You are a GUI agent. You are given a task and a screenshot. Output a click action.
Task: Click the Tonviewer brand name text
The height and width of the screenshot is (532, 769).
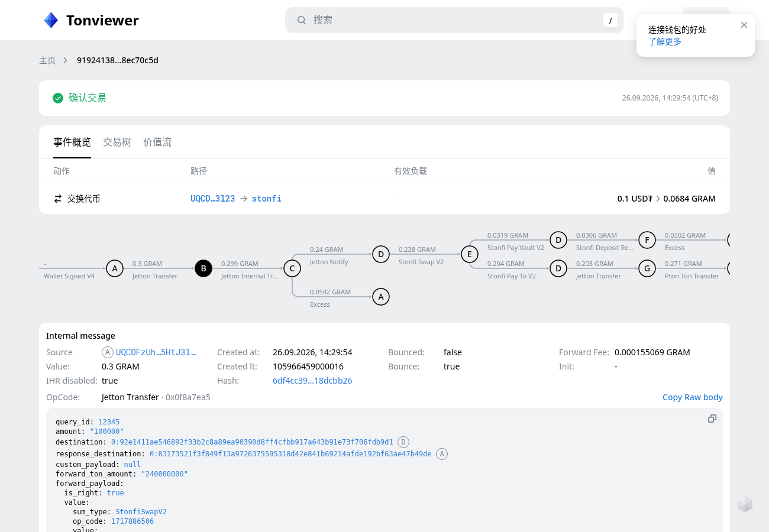(102, 21)
